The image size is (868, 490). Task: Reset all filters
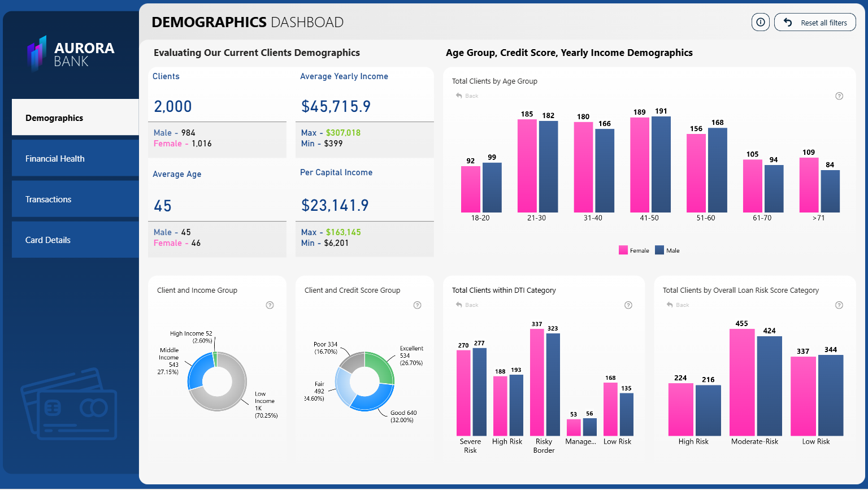(x=815, y=23)
